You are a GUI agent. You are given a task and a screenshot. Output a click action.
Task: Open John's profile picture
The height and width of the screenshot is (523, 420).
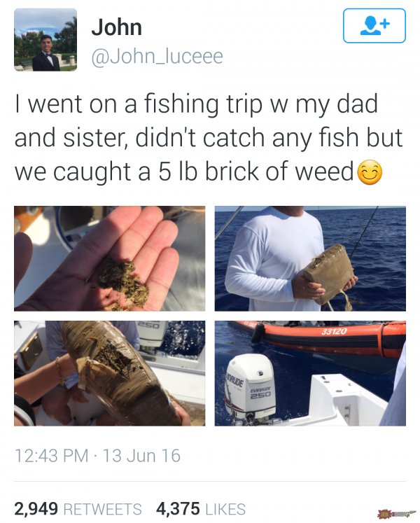pyautogui.click(x=45, y=40)
